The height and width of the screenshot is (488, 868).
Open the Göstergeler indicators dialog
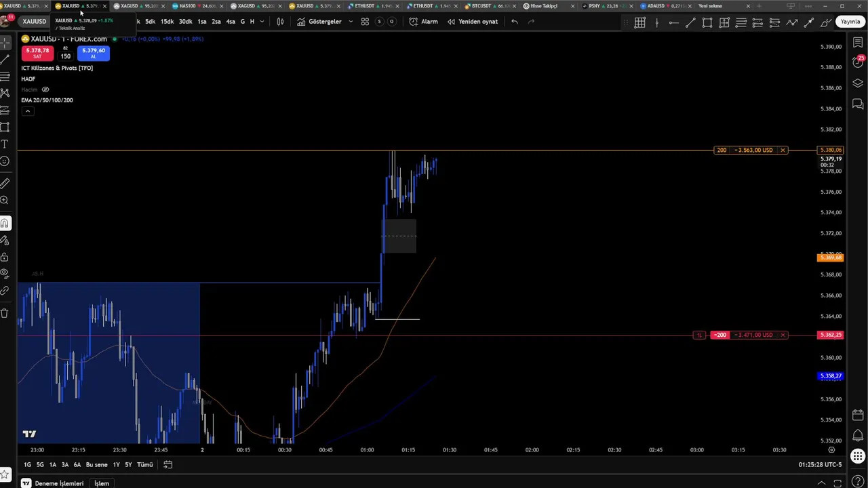point(319,22)
